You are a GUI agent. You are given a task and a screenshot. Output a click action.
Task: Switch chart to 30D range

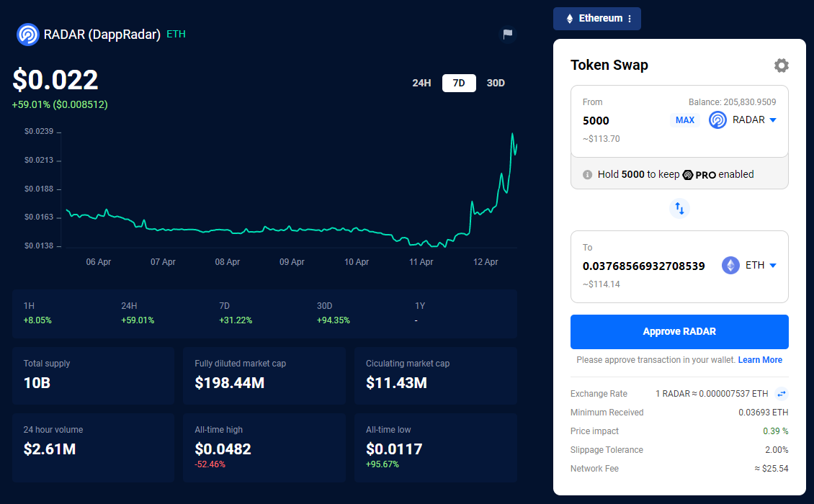496,83
